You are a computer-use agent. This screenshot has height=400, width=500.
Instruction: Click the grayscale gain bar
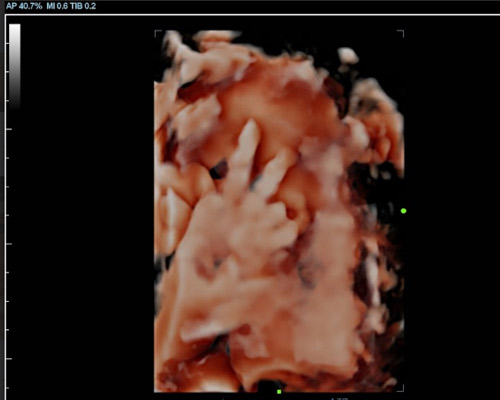(15, 67)
